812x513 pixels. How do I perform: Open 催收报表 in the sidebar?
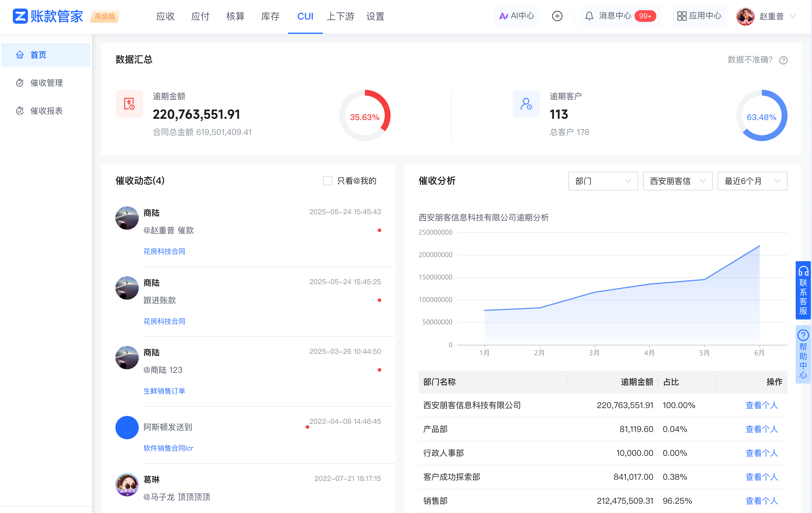click(46, 111)
